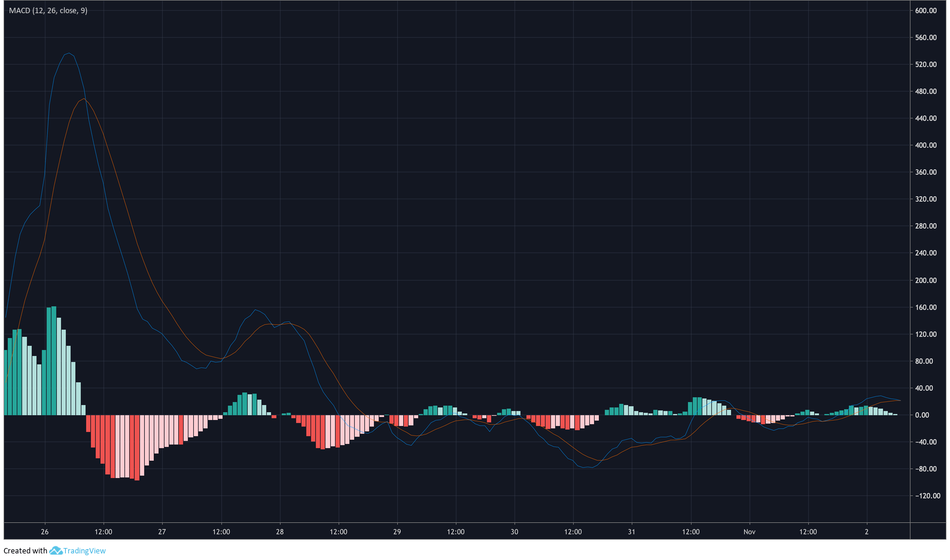Click the 400.00 price axis label

click(925, 145)
